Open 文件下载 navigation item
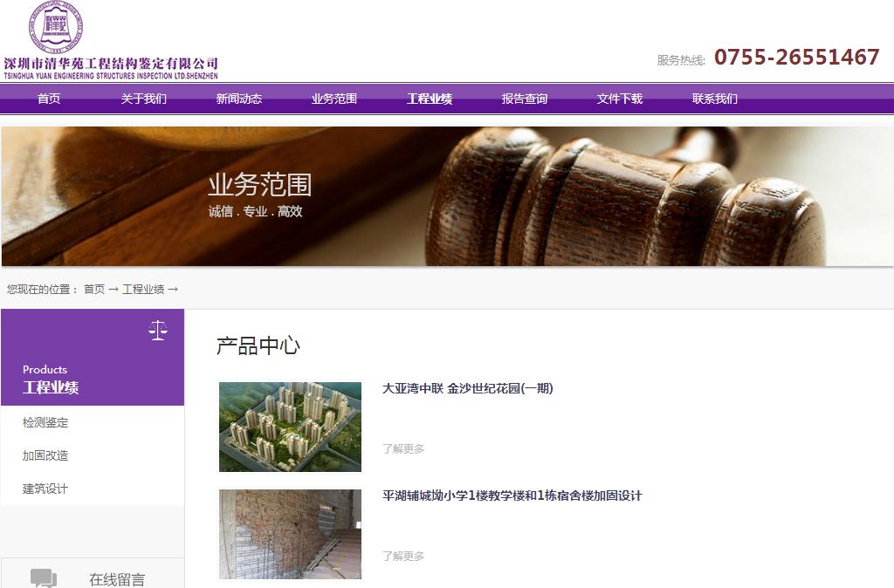This screenshot has height=588, width=894. 620,99
